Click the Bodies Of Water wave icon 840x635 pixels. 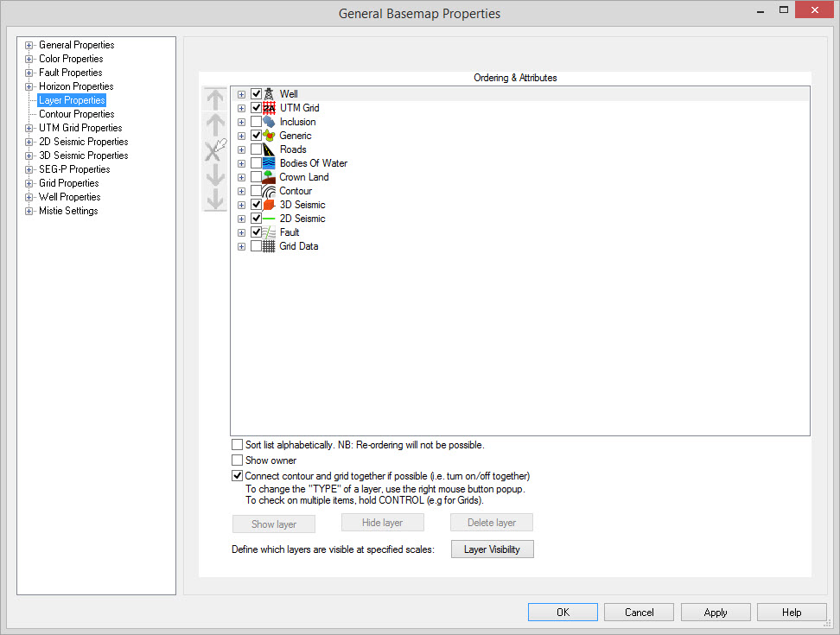coord(270,163)
